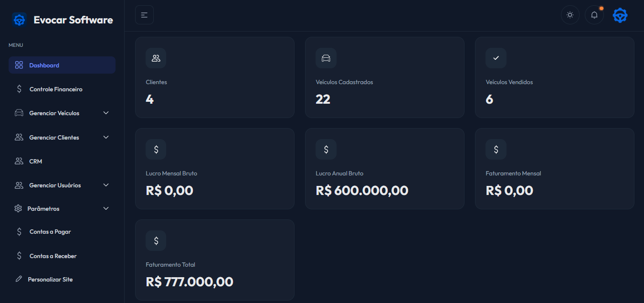Open Contas a Pagar link
Viewport: 644px width, 303px height.
tap(50, 232)
